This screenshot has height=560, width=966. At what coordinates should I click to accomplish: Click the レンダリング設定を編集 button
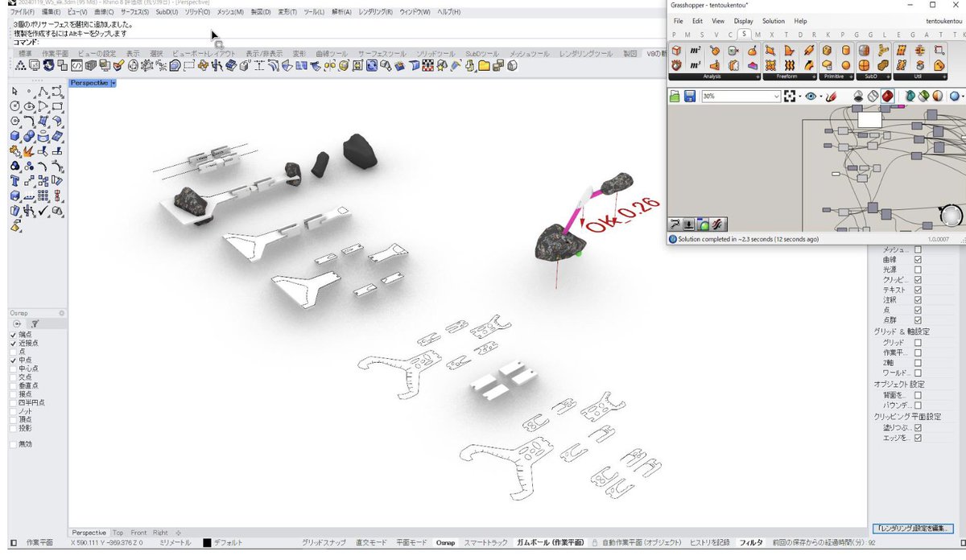pos(913,529)
